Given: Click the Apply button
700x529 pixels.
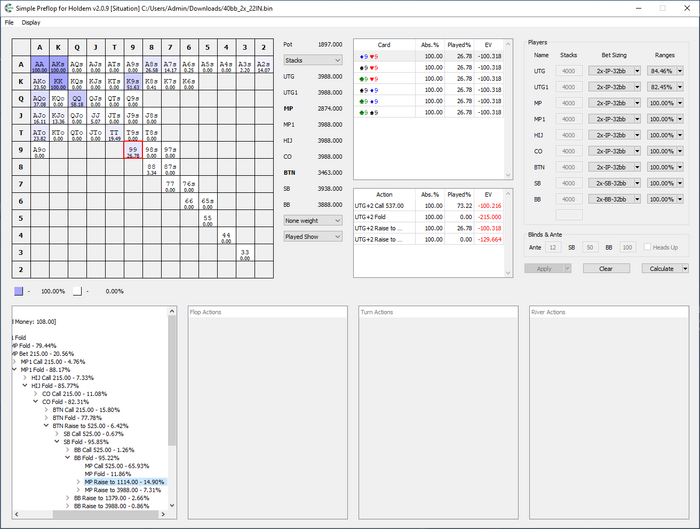Looking at the screenshot, I should [x=544, y=268].
